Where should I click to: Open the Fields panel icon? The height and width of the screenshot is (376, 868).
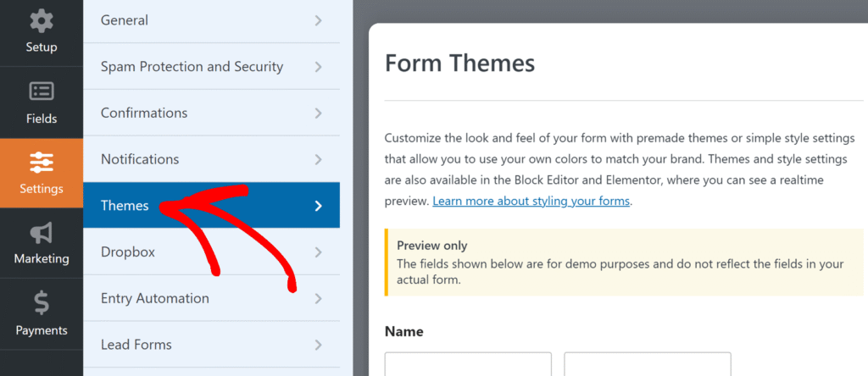41,91
